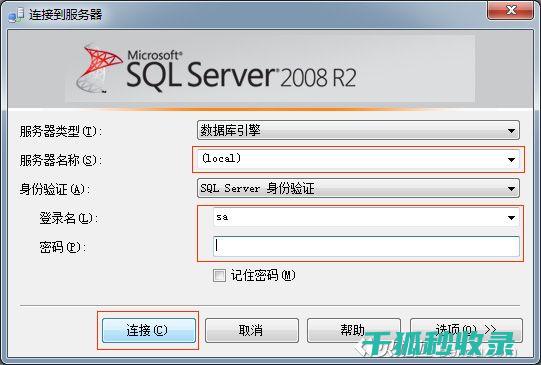The height and width of the screenshot is (365, 541).
Task: Open the authentication (身份验证) dropdown
Action: point(358,188)
